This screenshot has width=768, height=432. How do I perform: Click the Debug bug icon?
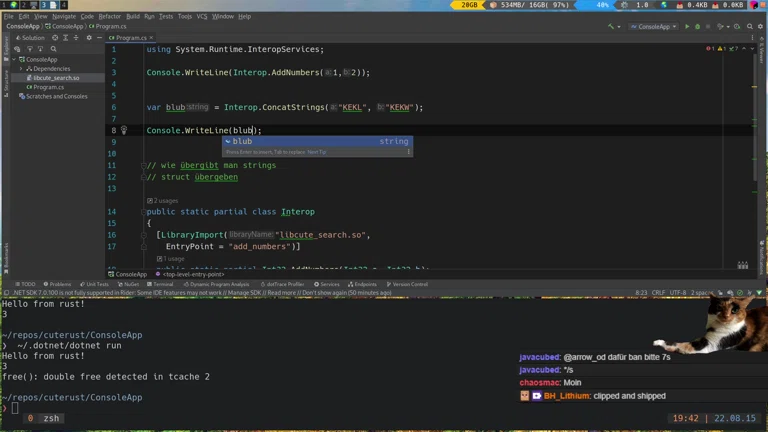click(x=699, y=27)
